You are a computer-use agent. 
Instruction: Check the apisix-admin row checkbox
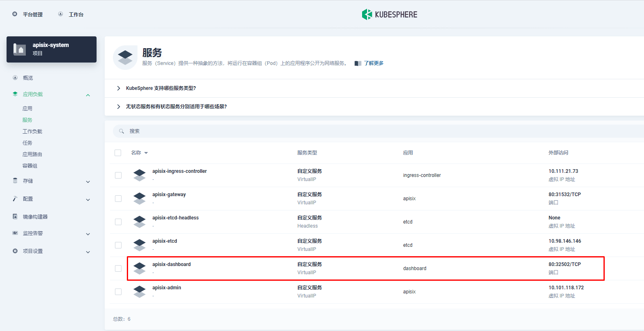(x=118, y=292)
